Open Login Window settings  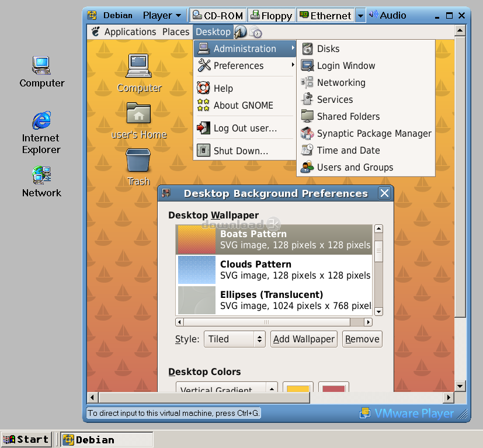point(366,65)
